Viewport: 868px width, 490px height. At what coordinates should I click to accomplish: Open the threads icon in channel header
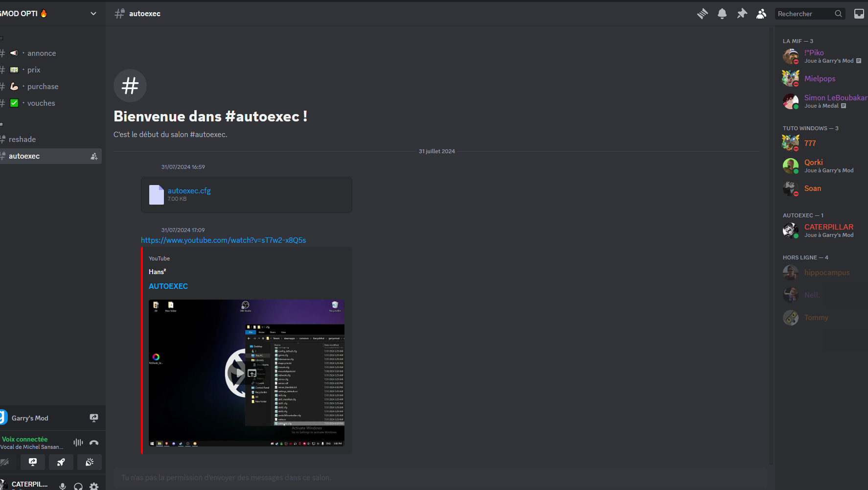[703, 14]
